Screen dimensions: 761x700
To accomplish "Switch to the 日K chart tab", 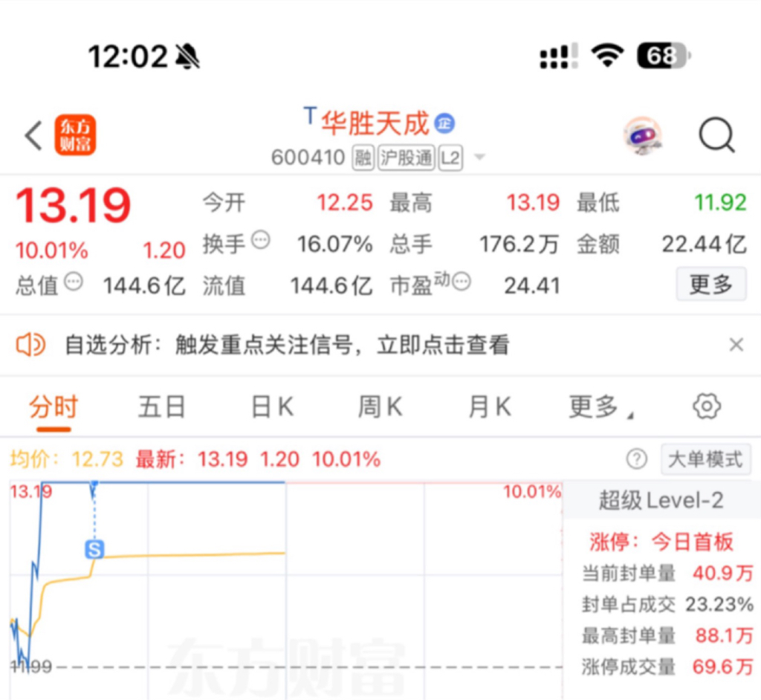I will click(x=272, y=406).
